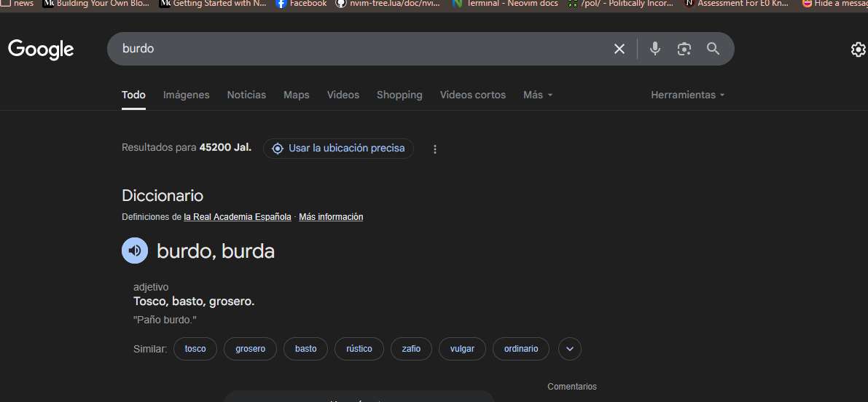Open the Facebook bookmark
The height and width of the screenshot is (402, 868).
301,4
